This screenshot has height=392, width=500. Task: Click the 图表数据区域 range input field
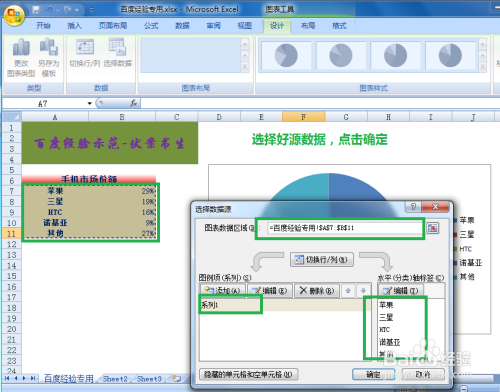pos(344,228)
